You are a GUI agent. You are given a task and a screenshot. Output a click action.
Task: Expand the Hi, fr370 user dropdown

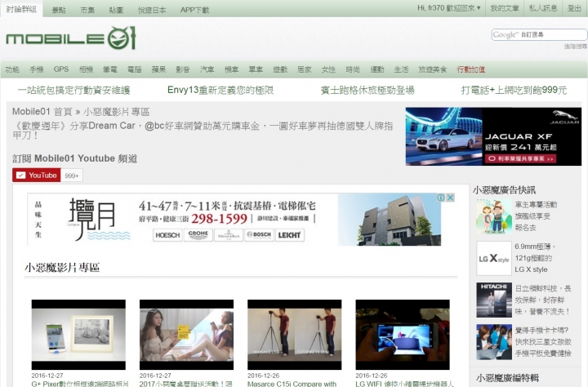[x=449, y=8]
